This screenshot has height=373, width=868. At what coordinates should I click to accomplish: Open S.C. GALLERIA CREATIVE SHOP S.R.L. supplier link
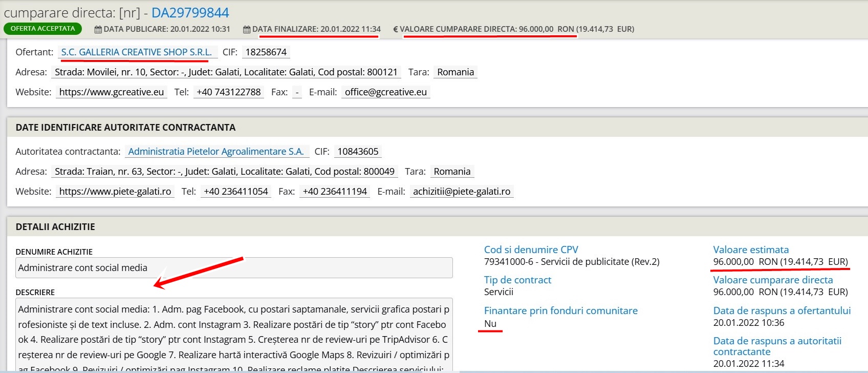pyautogui.click(x=136, y=52)
